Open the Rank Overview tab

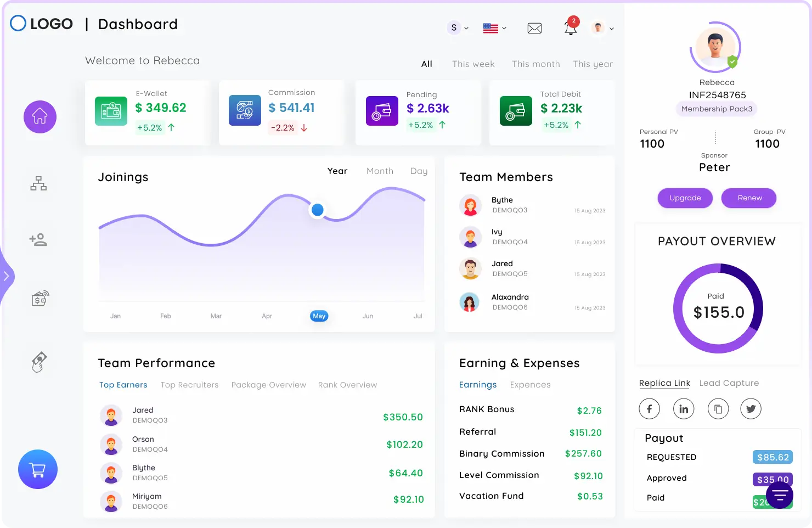click(348, 385)
